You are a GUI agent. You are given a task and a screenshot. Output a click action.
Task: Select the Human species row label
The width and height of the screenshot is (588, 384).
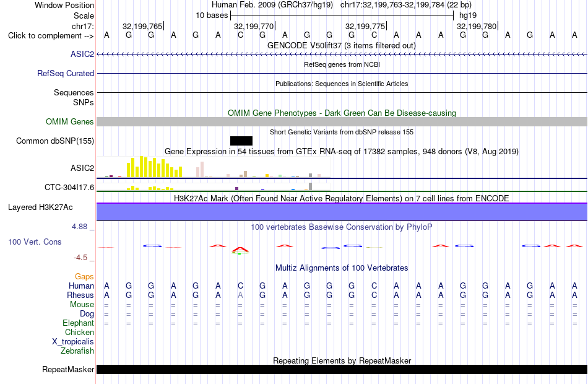point(81,286)
